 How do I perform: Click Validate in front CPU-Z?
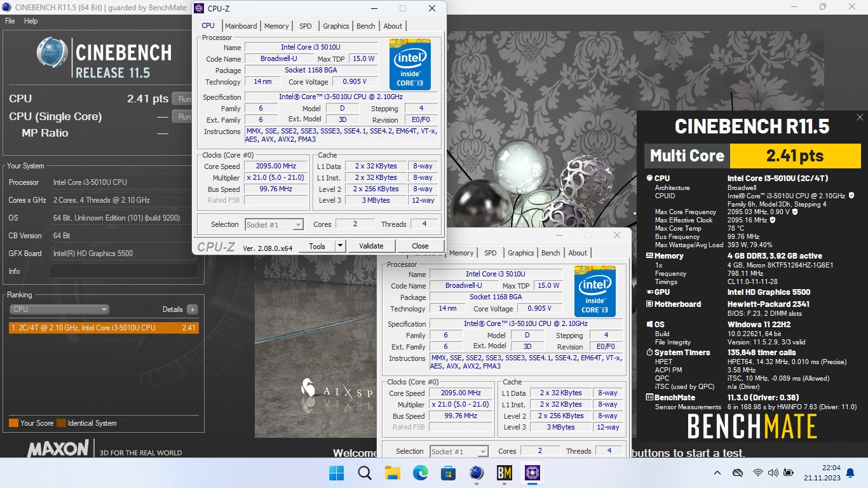[x=371, y=246]
